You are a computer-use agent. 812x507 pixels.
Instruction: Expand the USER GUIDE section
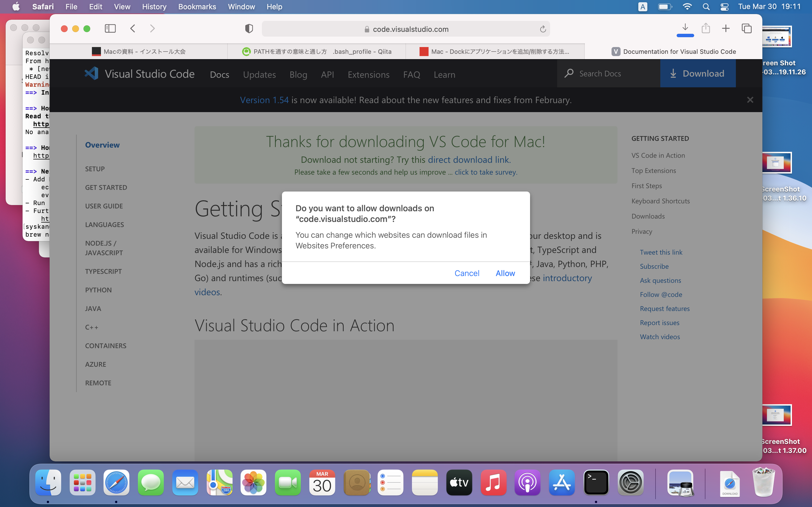coord(104,206)
